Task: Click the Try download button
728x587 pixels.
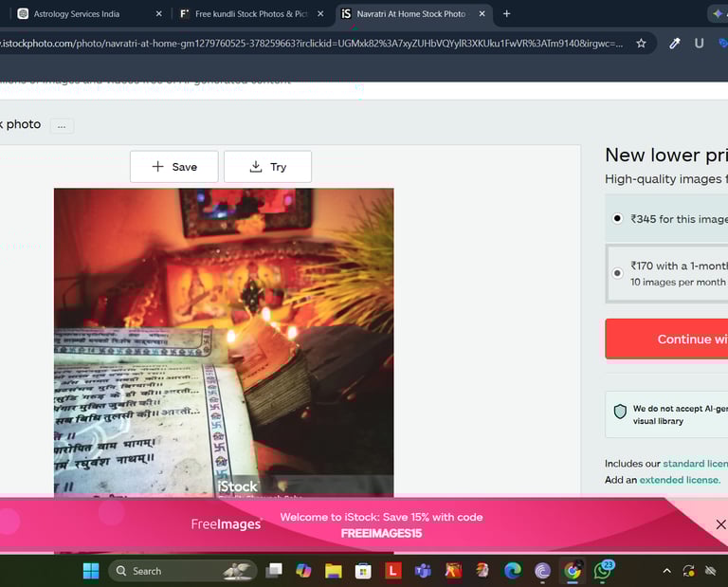Action: tap(268, 167)
